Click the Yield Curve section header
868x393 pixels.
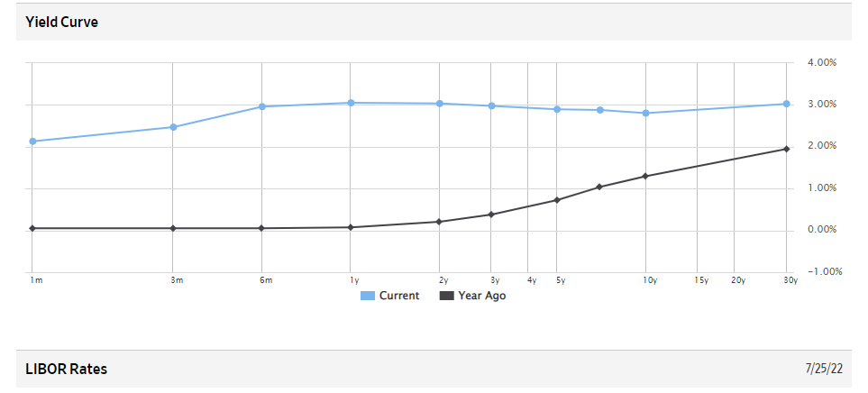click(x=62, y=22)
